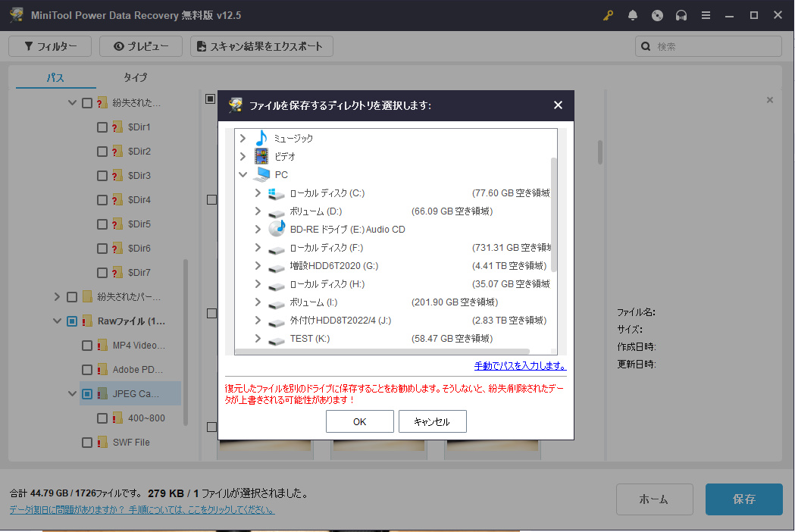Collapse the Rawファイル tree node
The height and width of the screenshot is (532, 795).
click(x=57, y=321)
